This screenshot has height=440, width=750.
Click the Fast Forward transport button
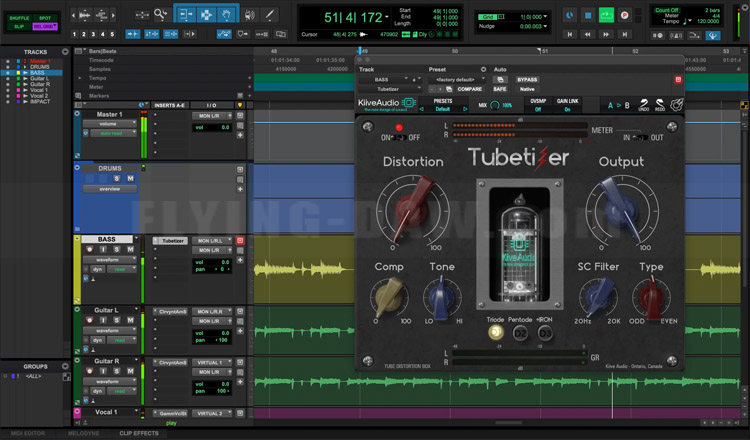pyautogui.click(x=606, y=34)
